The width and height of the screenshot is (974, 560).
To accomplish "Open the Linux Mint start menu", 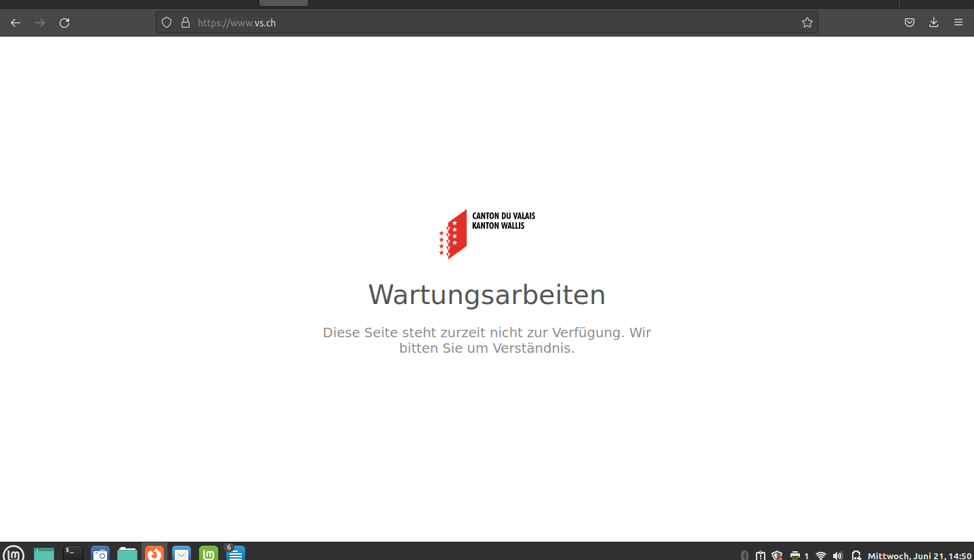I will tap(13, 553).
